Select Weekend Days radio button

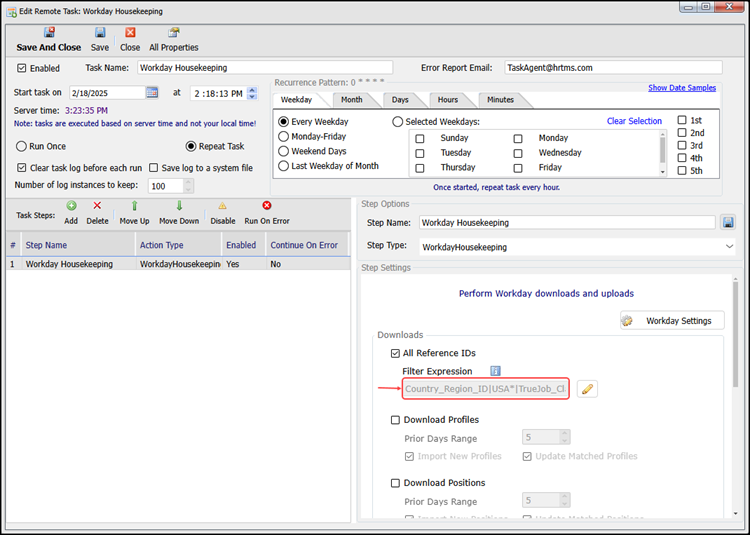[x=284, y=151]
